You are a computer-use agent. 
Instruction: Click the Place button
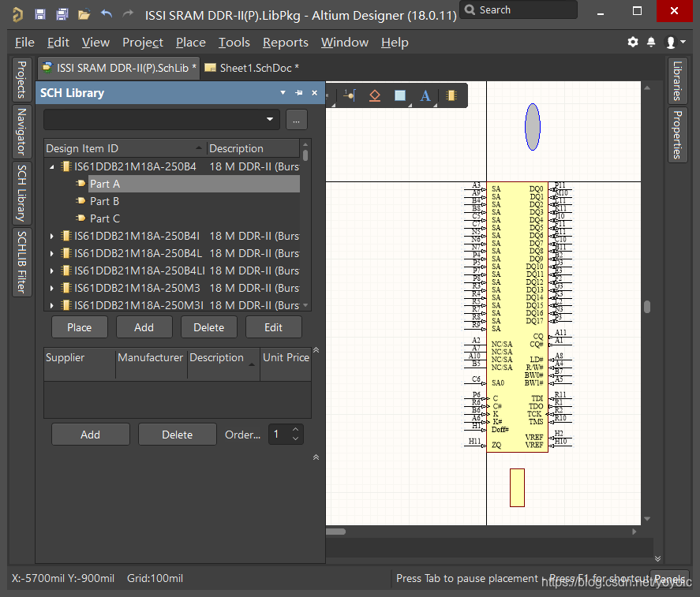pyautogui.click(x=80, y=327)
